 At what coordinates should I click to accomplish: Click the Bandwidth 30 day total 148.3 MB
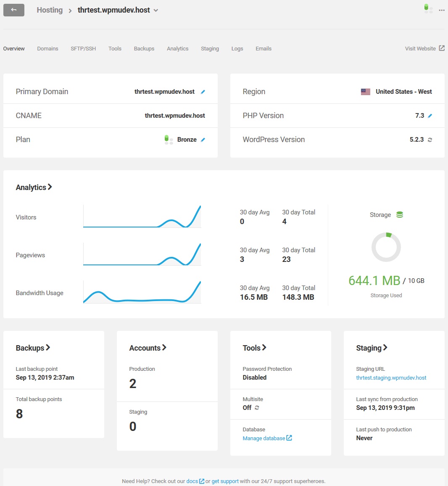pos(298,297)
